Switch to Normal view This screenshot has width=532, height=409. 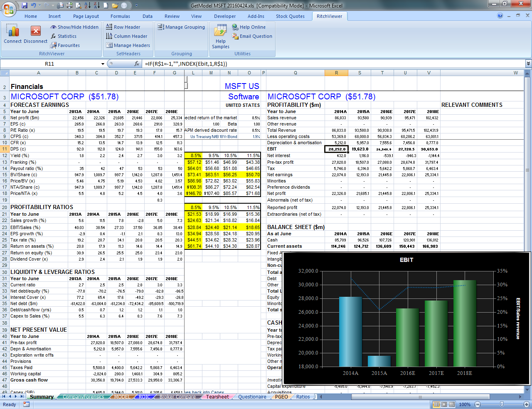click(436, 404)
